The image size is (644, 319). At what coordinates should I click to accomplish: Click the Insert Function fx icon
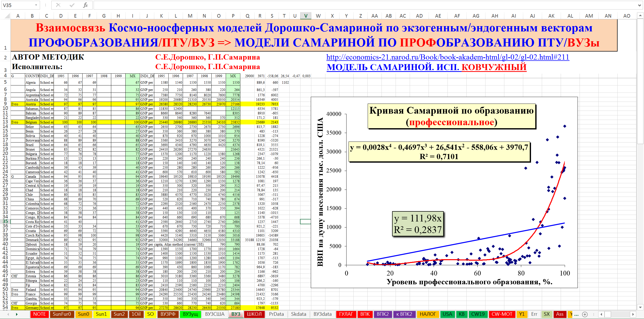85,5
